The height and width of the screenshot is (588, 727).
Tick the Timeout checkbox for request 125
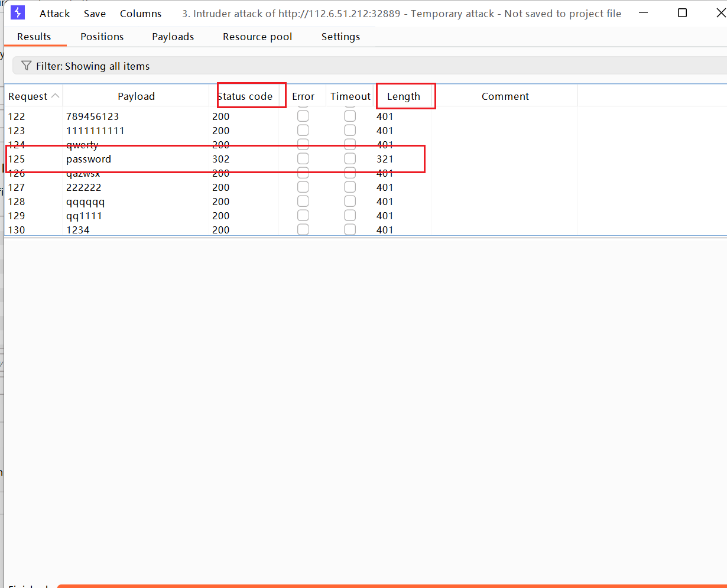point(350,159)
